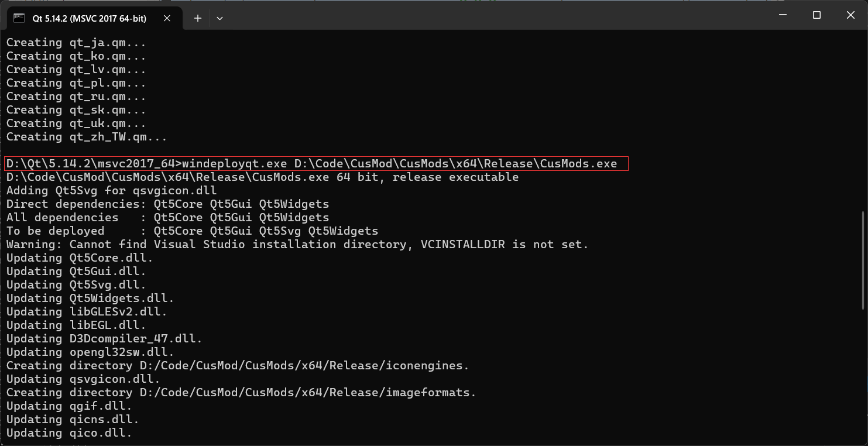This screenshot has width=868, height=446.
Task: Maximize the terminal window
Action: coord(816,15)
